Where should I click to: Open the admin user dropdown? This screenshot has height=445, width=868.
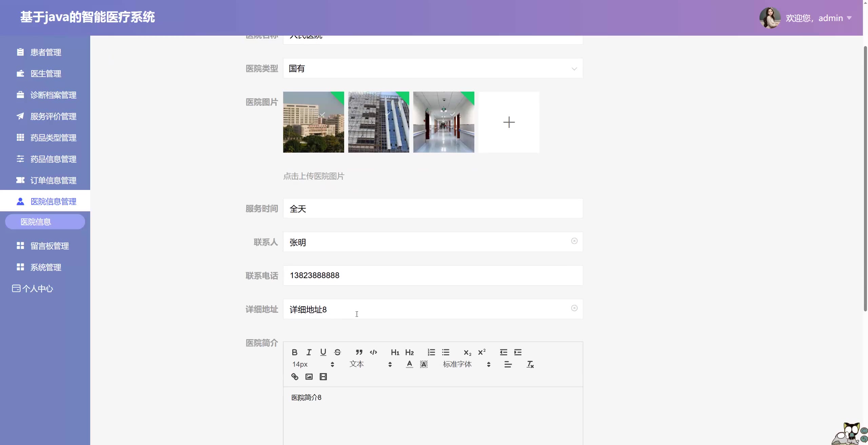tap(818, 18)
